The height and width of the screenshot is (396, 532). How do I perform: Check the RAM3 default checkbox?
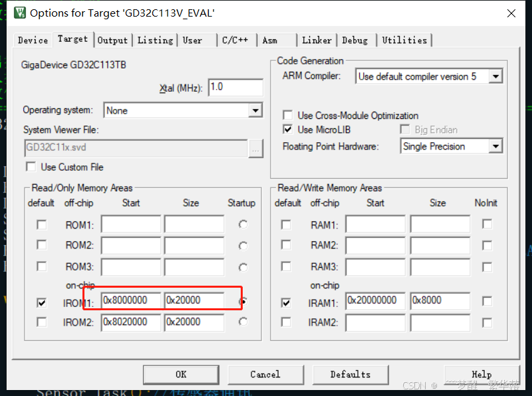tap(286, 266)
